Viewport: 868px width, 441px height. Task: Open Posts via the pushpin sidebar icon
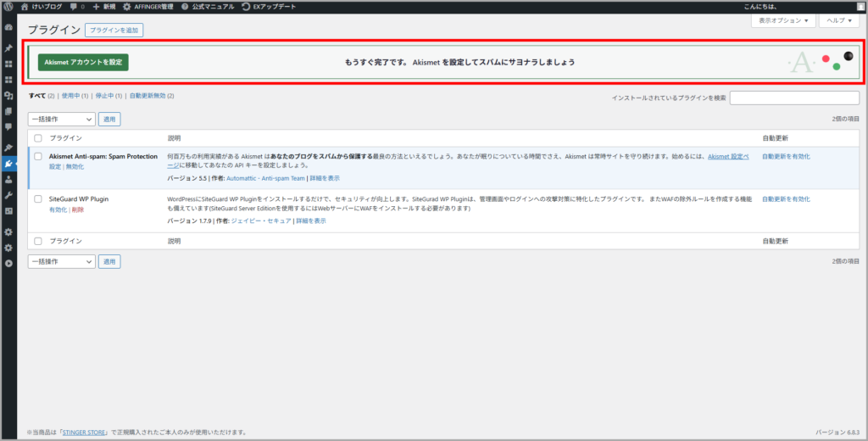click(8, 49)
